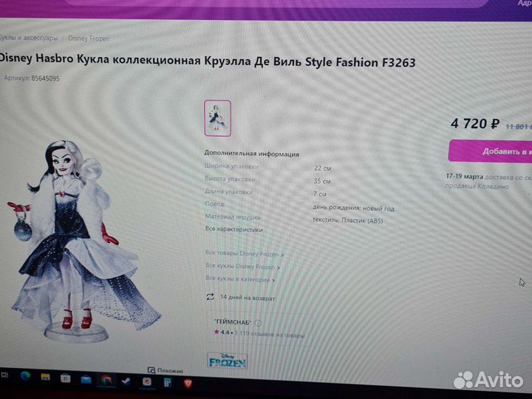
Task: Go to Куклы и аксессуары breadcrumb
Action: pyautogui.click(x=29, y=38)
